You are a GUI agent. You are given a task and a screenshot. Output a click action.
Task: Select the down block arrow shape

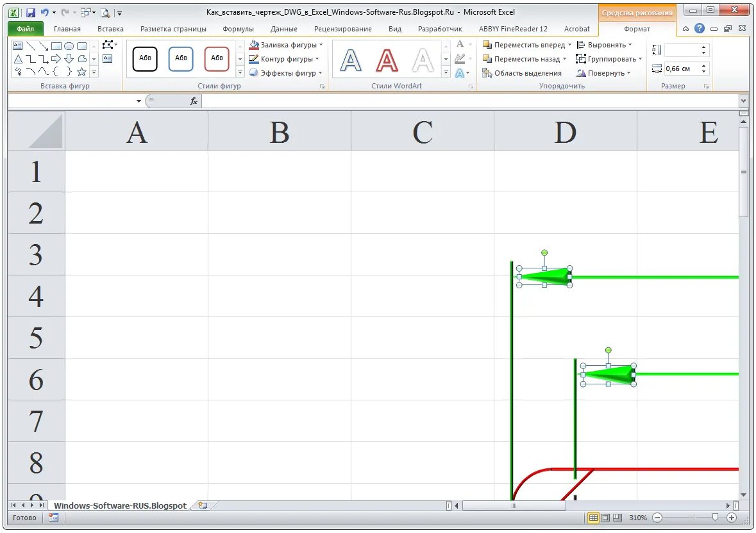69,59
